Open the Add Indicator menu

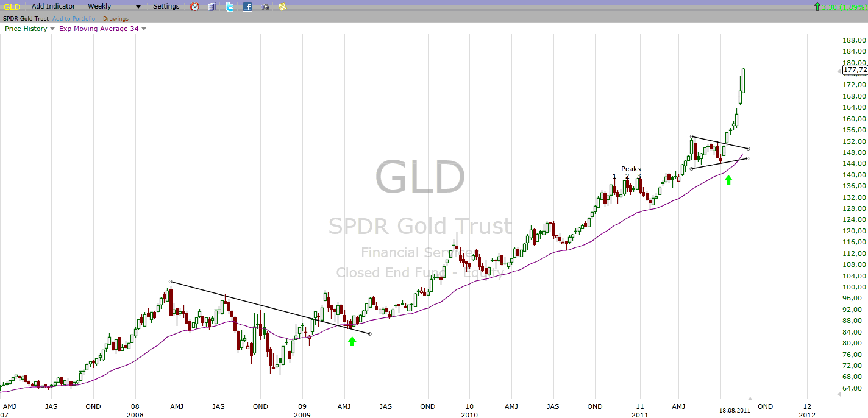(x=53, y=7)
